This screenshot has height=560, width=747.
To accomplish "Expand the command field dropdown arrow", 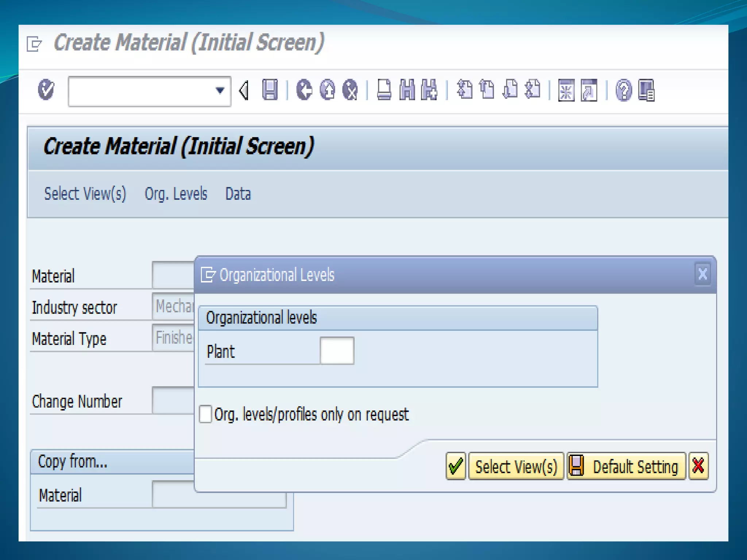I will click(x=220, y=90).
